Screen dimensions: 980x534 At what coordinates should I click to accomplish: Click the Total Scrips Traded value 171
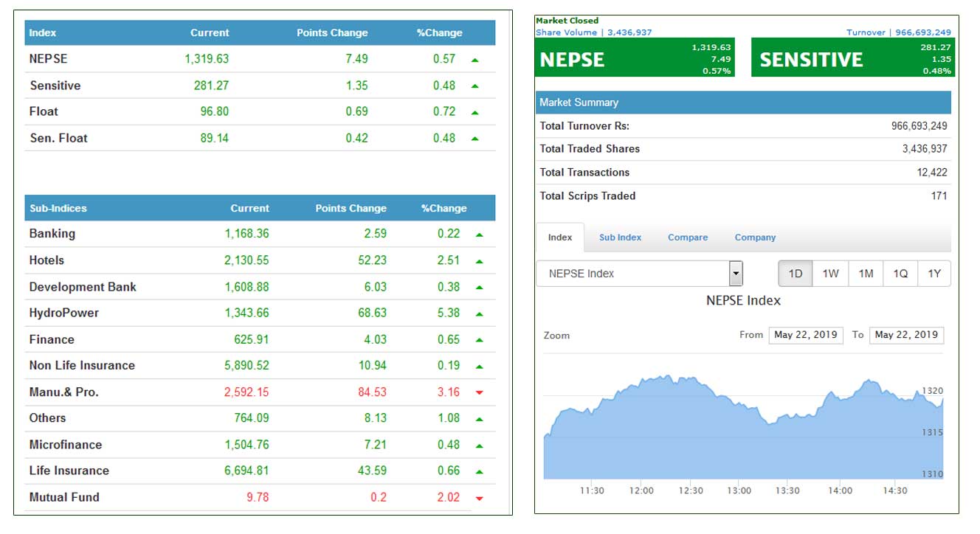click(939, 196)
